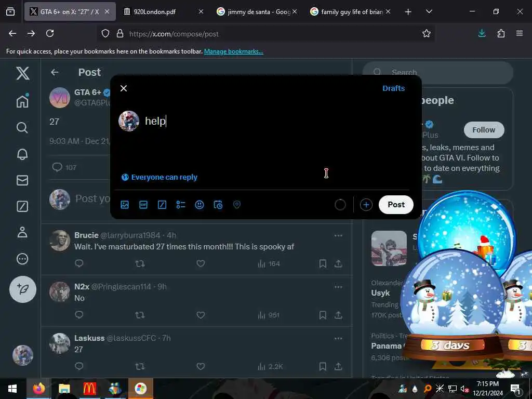Share Brucie's reply
Image resolution: width=532 pixels, height=399 pixels.
(x=338, y=263)
